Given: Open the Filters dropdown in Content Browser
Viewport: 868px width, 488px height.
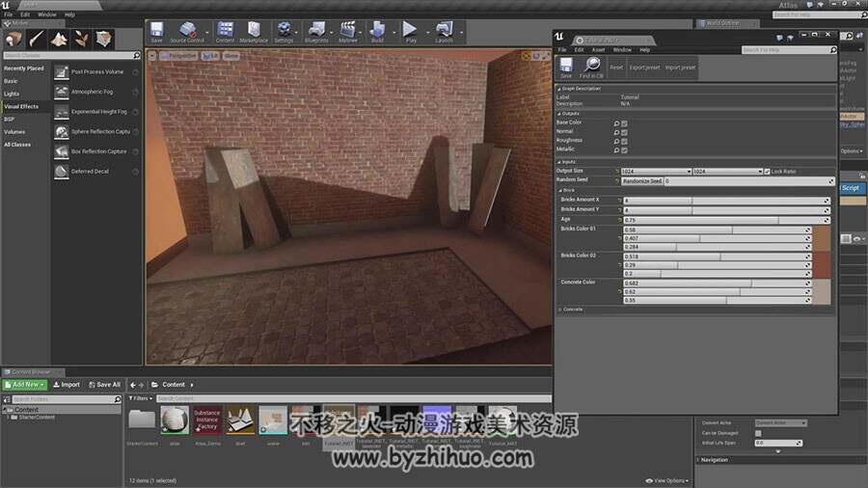Looking at the screenshot, I should 141,398.
